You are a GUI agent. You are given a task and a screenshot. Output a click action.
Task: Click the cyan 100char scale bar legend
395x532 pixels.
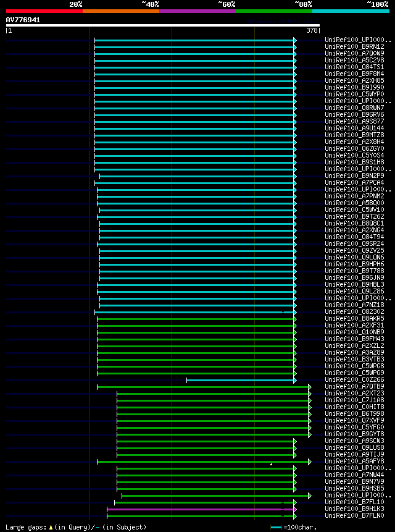point(276,527)
